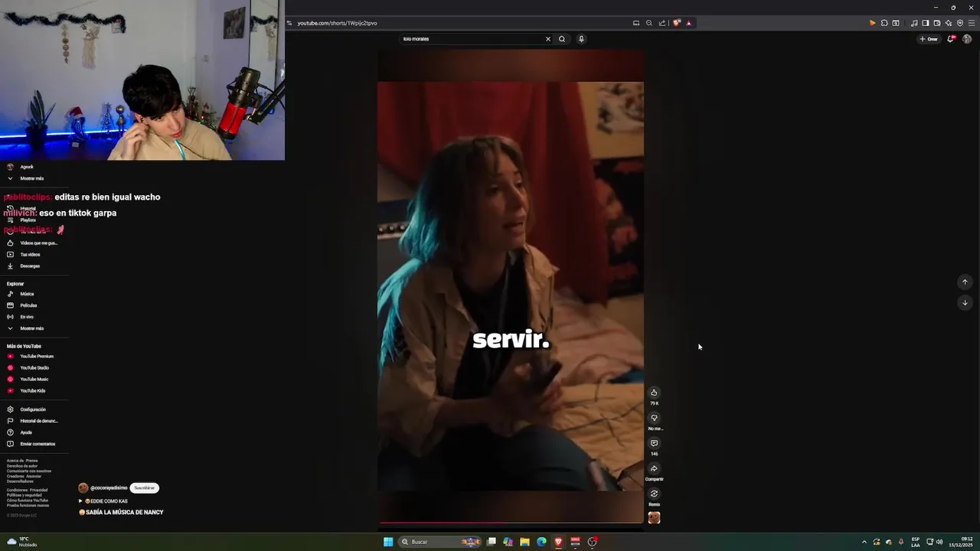This screenshot has height=551, width=980.
Task: Start voice search with the microphone icon
Action: pos(581,39)
